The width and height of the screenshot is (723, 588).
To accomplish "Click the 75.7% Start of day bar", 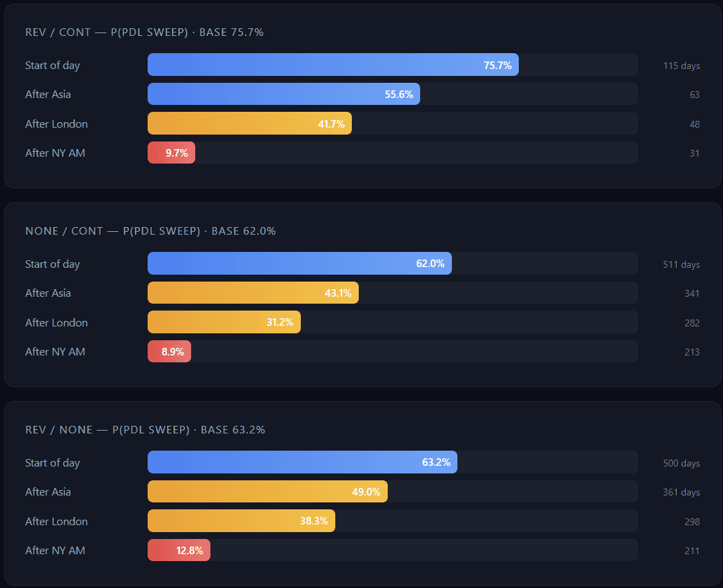I will point(333,65).
